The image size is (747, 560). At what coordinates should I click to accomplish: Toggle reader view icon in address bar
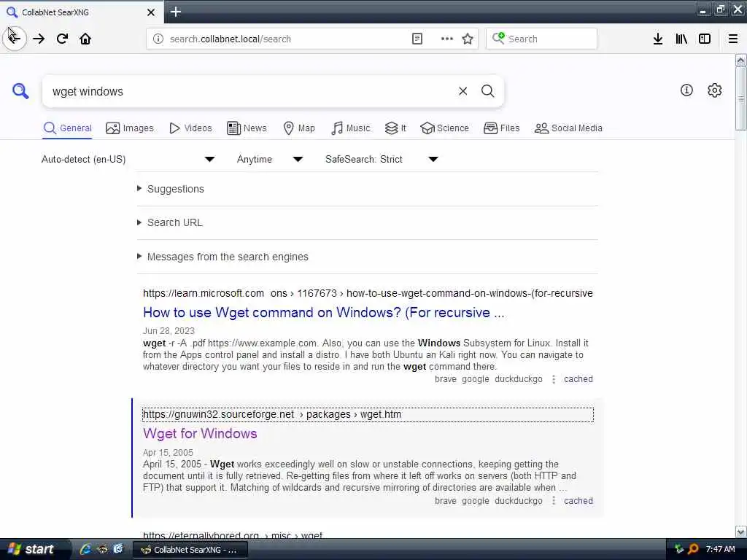coord(417,39)
